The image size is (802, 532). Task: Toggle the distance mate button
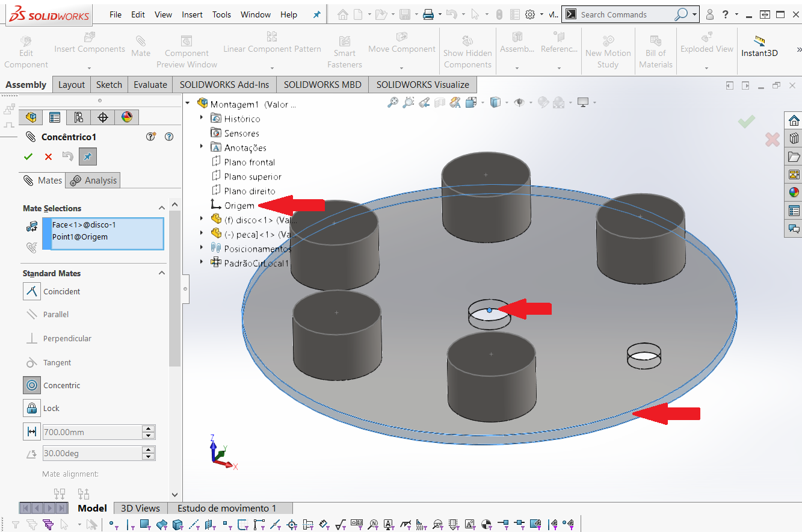31,431
